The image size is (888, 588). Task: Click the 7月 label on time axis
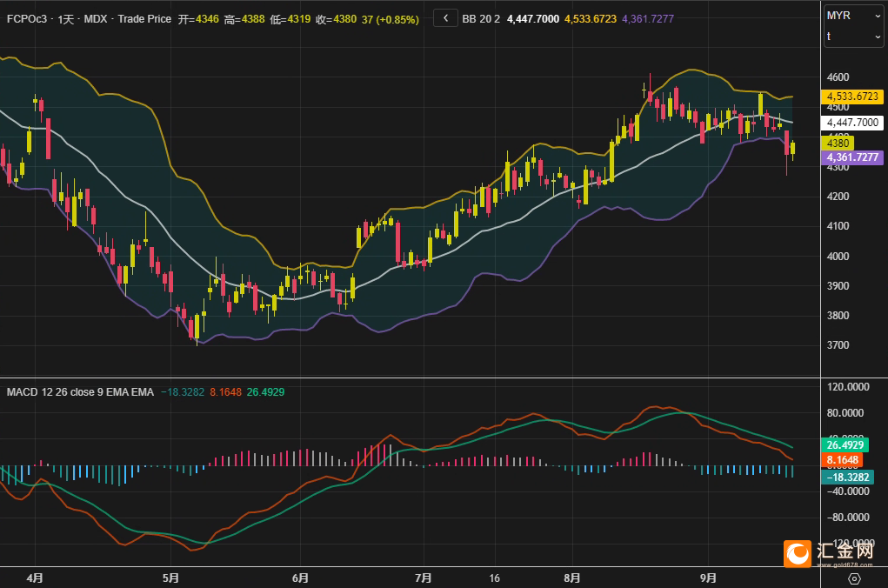(x=423, y=578)
